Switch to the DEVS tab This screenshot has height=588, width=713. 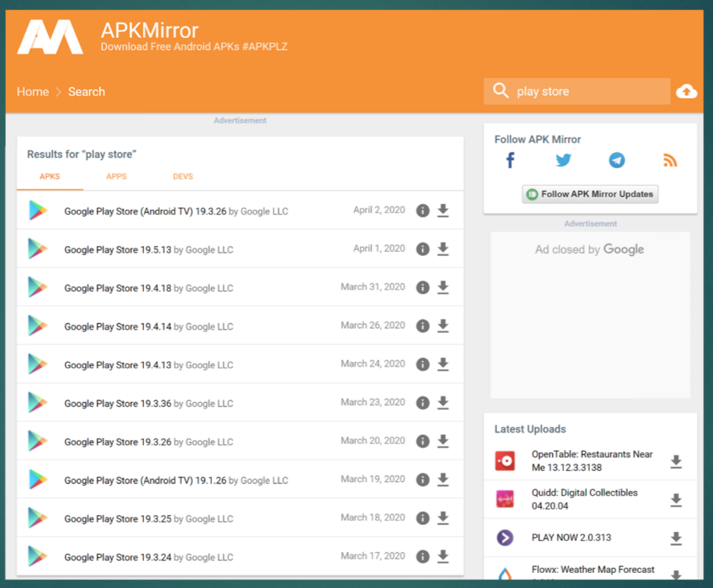pyautogui.click(x=183, y=177)
